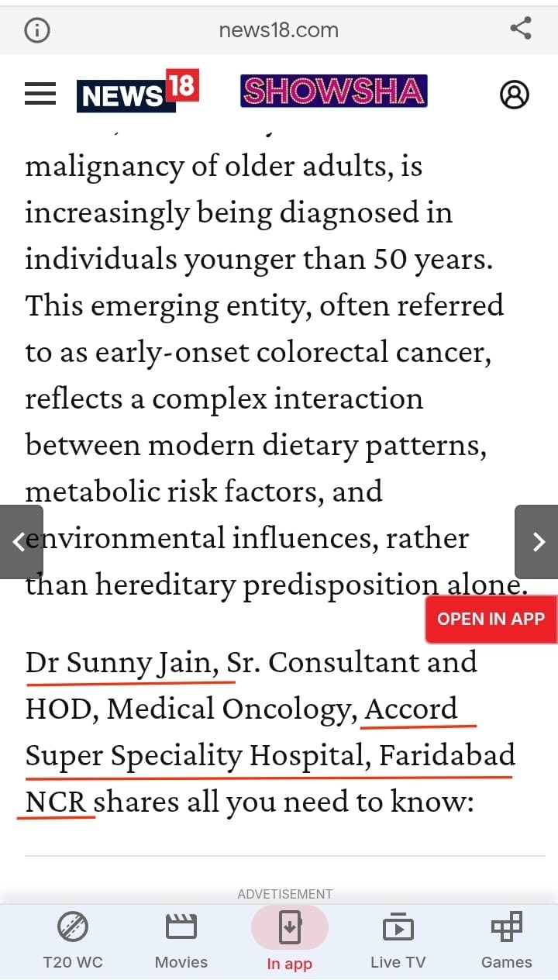Image resolution: width=558 pixels, height=980 pixels.
Task: Open the hamburger menu
Action: [40, 95]
